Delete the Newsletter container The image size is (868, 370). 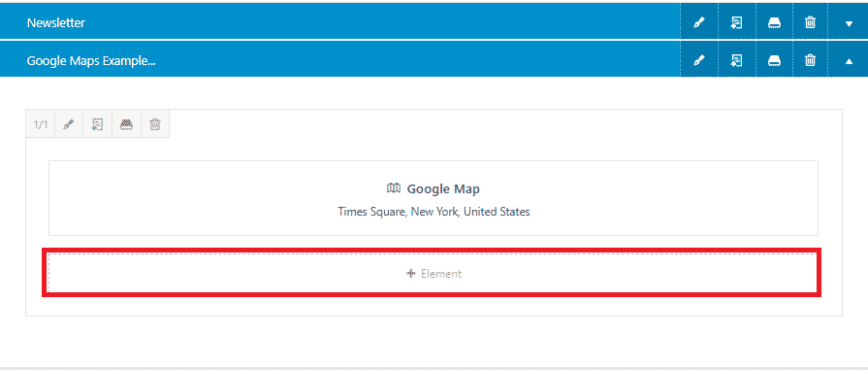pos(810,22)
